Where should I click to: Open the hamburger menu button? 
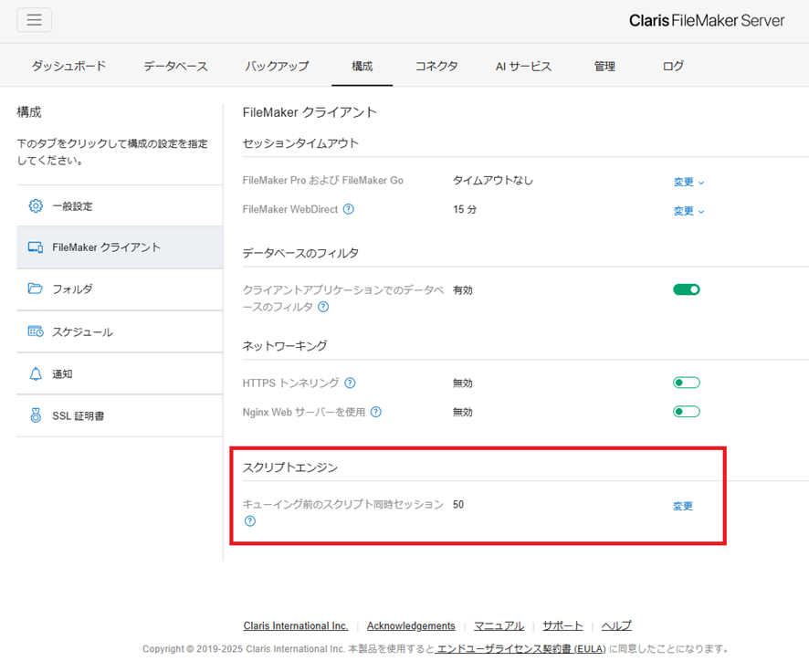34,19
